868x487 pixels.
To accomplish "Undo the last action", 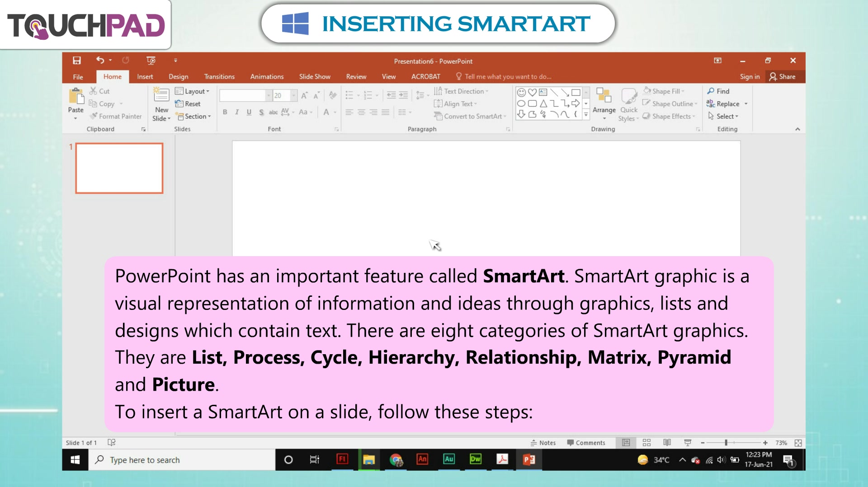I will tap(100, 60).
